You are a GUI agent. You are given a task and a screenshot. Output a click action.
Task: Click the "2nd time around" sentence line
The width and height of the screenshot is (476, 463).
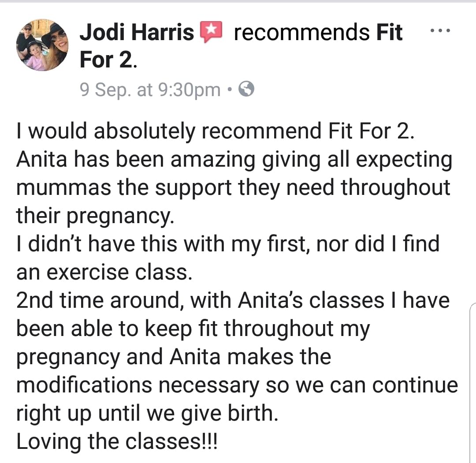coord(233,300)
